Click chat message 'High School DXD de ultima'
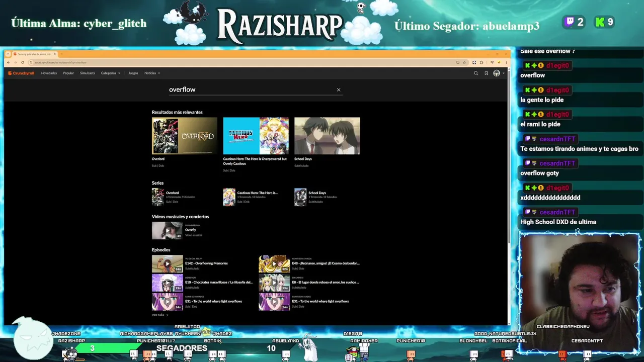 coord(558,222)
